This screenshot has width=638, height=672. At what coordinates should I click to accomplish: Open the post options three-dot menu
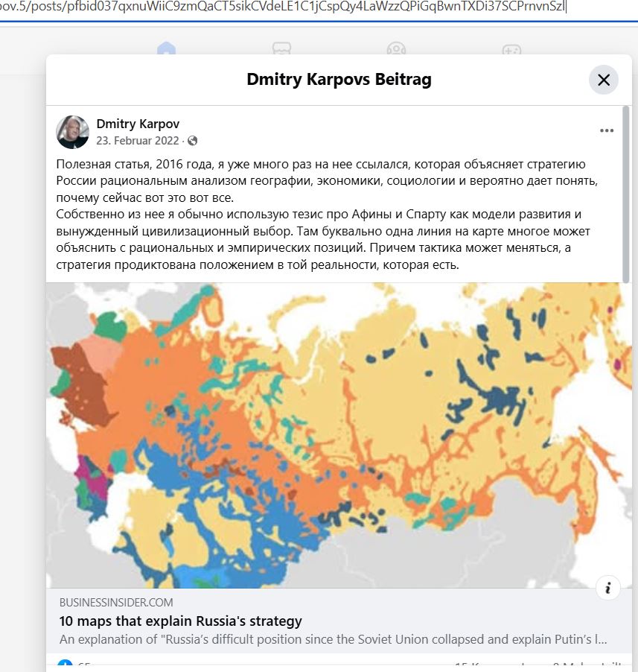(607, 130)
